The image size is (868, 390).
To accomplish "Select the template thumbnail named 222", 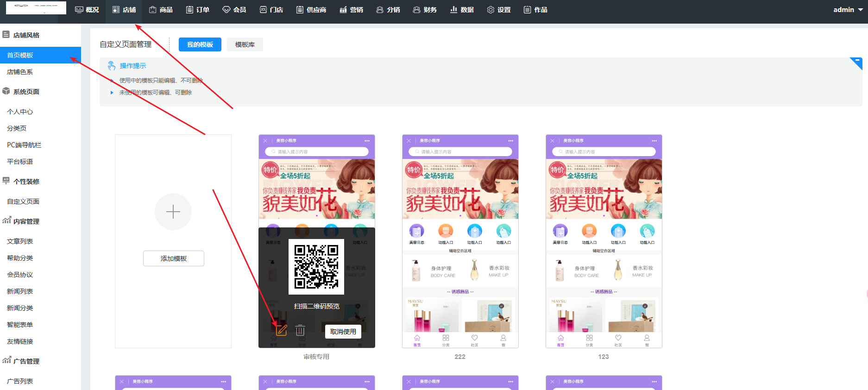I will [x=460, y=241].
